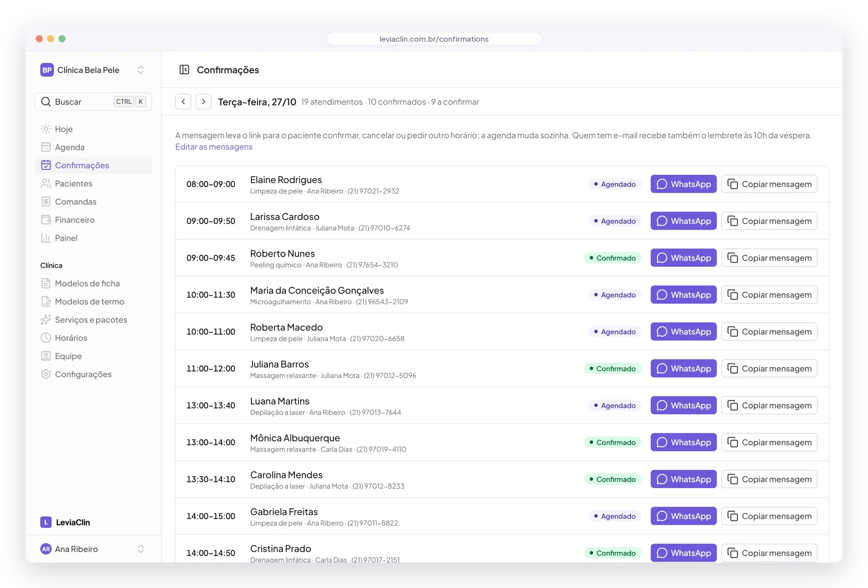Go to the next day arrow
Screen dimensions: 868x588
pos(203,102)
